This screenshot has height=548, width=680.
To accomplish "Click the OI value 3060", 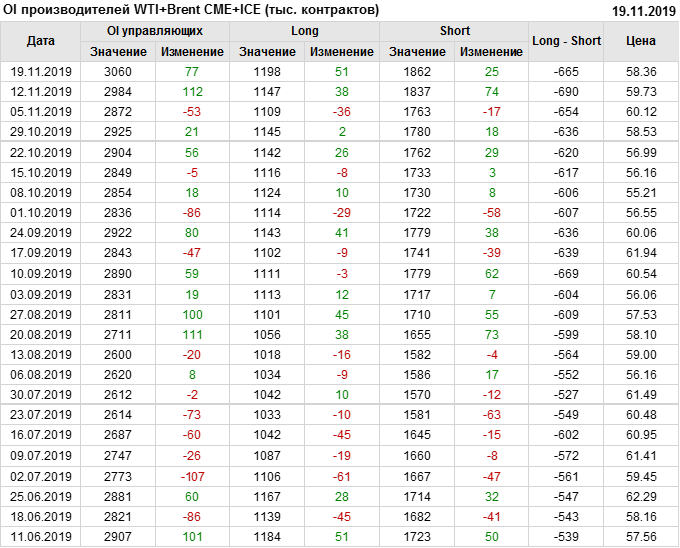I will (117, 72).
